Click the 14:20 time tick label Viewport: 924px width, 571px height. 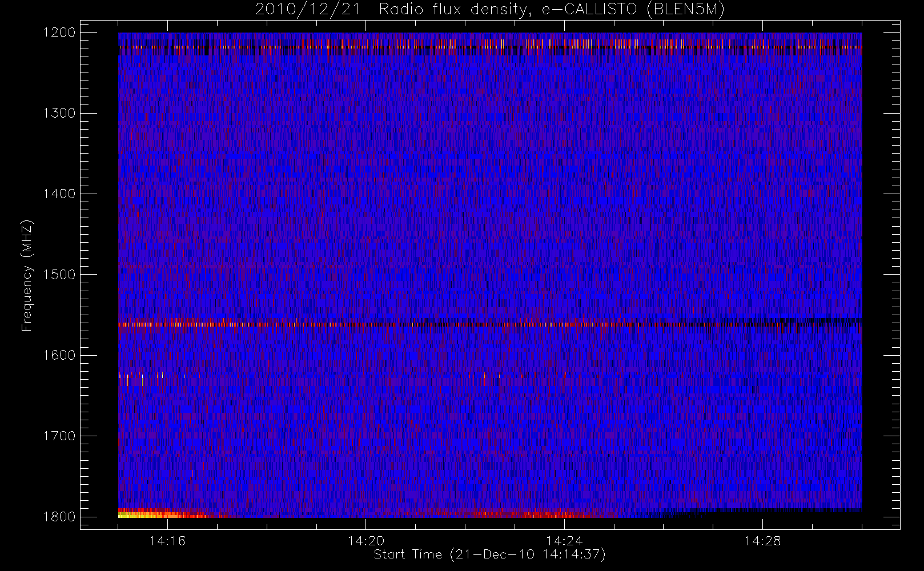pos(366,541)
